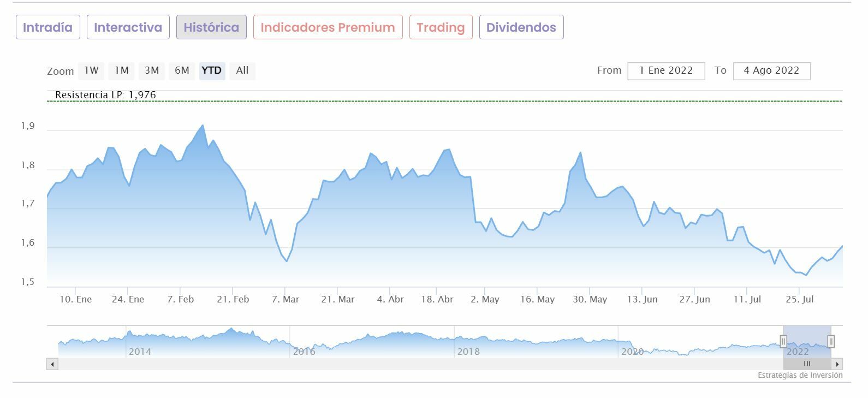This screenshot has width=868, height=398.
Task: Click the navigator scrollbar thumb
Action: (x=807, y=364)
